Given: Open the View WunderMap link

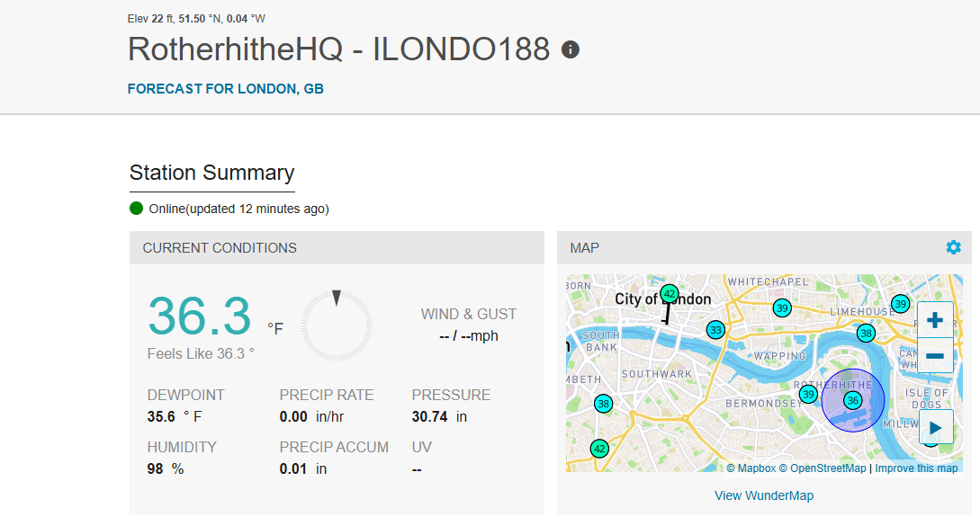Looking at the screenshot, I should pos(764,495).
